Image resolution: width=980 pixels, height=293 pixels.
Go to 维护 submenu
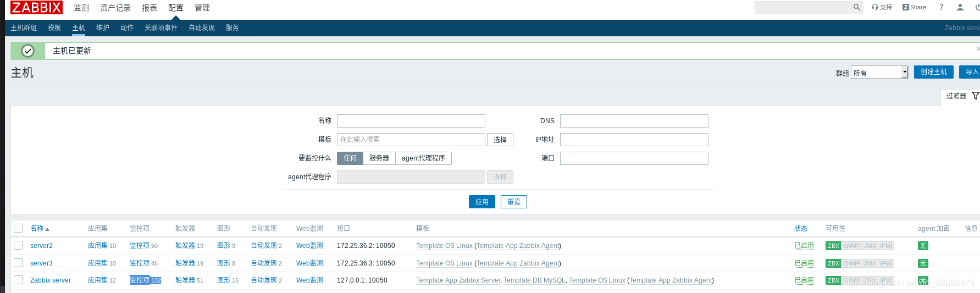click(103, 27)
